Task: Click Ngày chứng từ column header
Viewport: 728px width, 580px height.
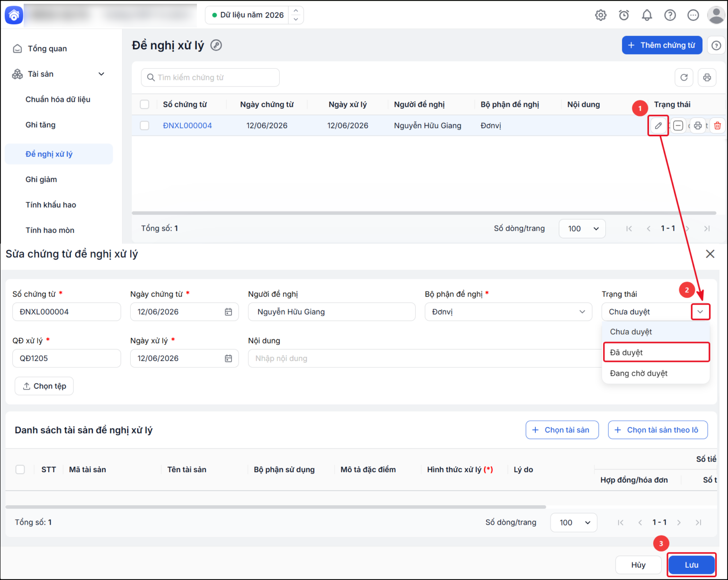Action: tap(267, 105)
